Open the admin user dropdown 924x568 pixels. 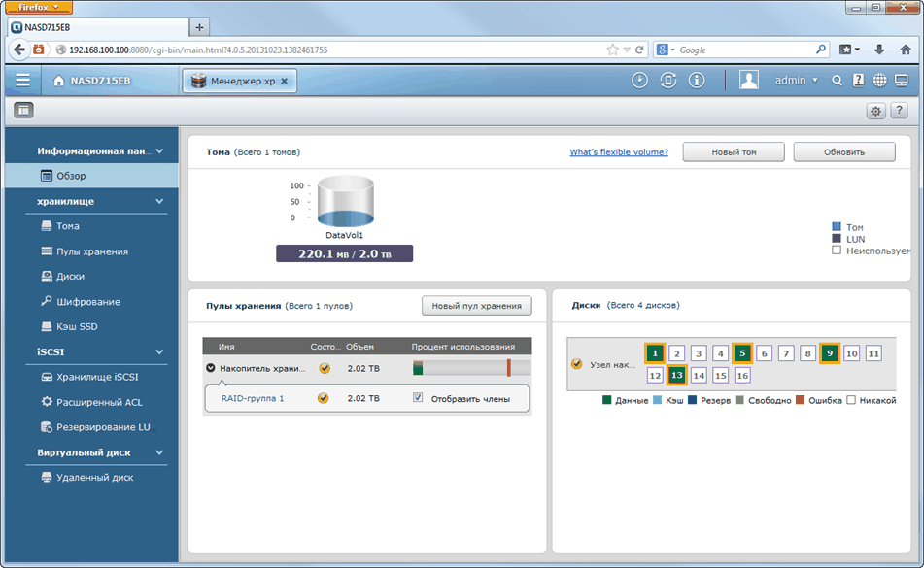pyautogui.click(x=796, y=81)
